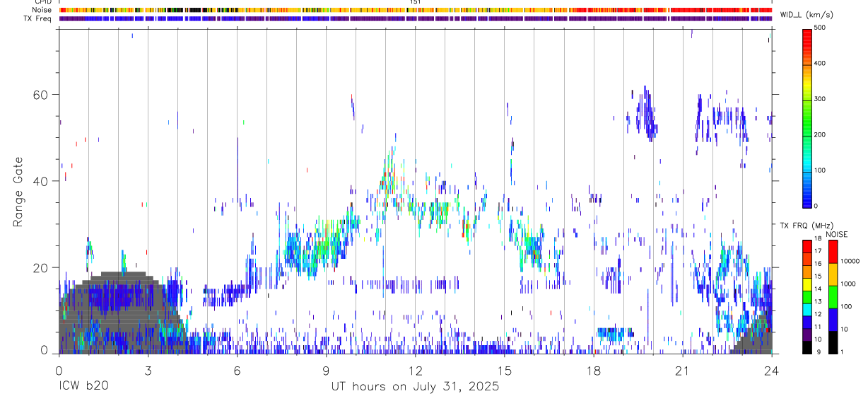Viewport: 868px width, 401px height.
Task: Click the 'Range Gate' y-axis title
Action: (x=19, y=192)
